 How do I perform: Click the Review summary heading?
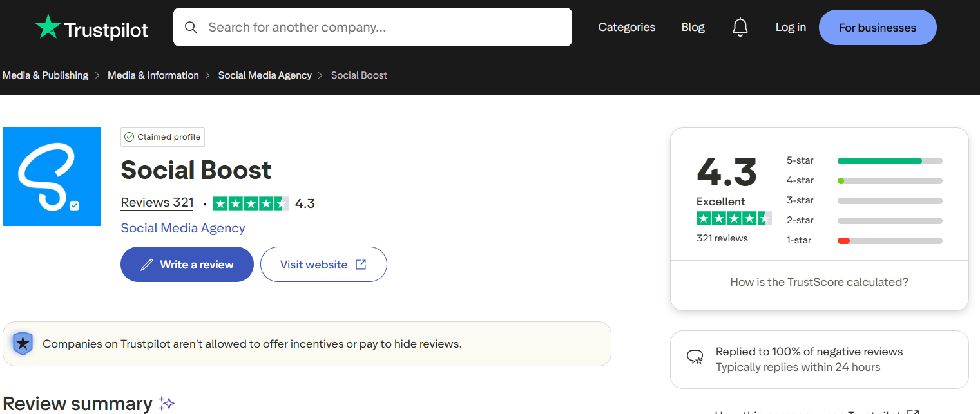(77, 404)
